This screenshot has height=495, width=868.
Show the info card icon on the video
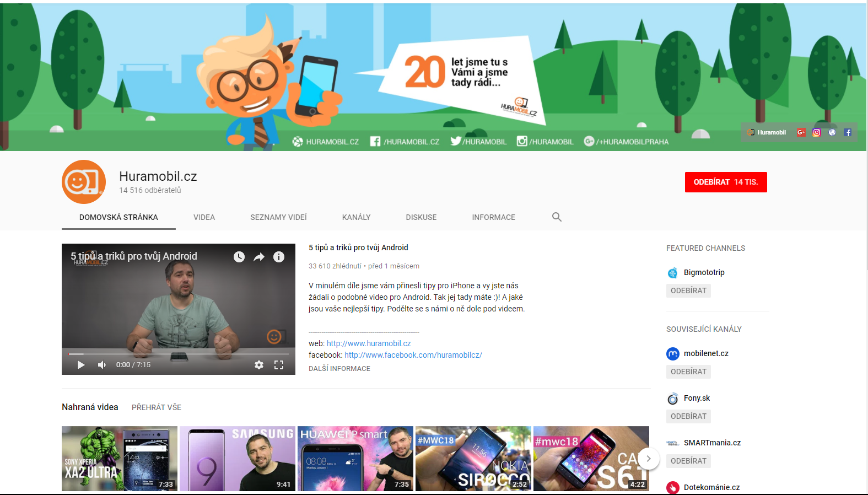pyautogui.click(x=279, y=257)
